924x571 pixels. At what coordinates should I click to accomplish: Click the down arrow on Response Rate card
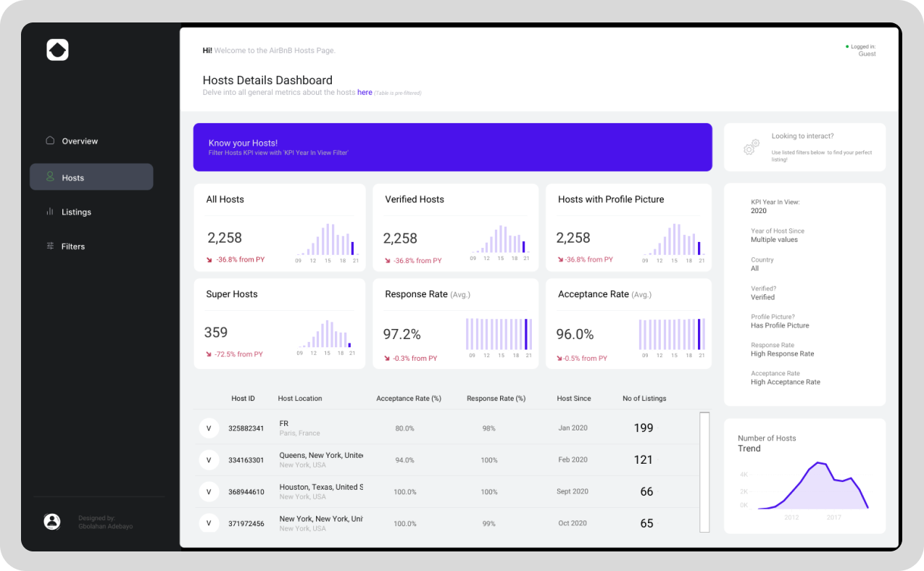click(x=387, y=358)
